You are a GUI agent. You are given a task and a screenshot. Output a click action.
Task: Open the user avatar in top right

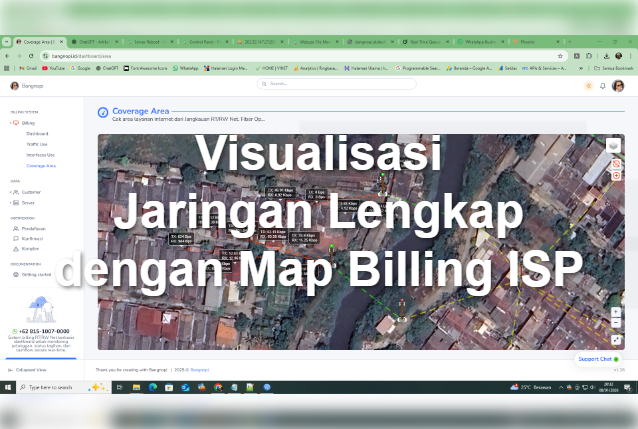click(x=618, y=86)
